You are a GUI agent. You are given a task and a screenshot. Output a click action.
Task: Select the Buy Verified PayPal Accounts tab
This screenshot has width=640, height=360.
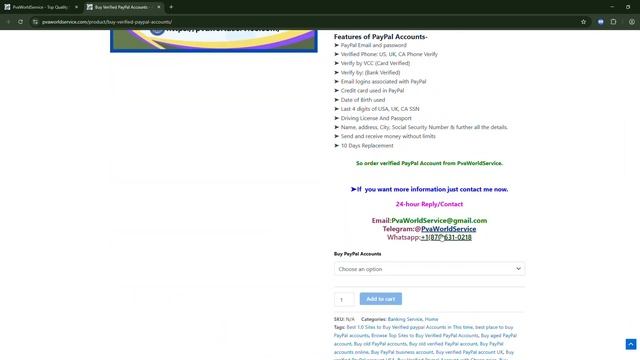coord(123,7)
